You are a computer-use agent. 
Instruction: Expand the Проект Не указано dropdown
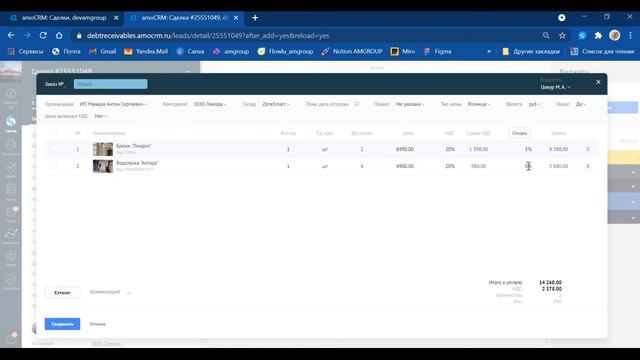(410, 104)
